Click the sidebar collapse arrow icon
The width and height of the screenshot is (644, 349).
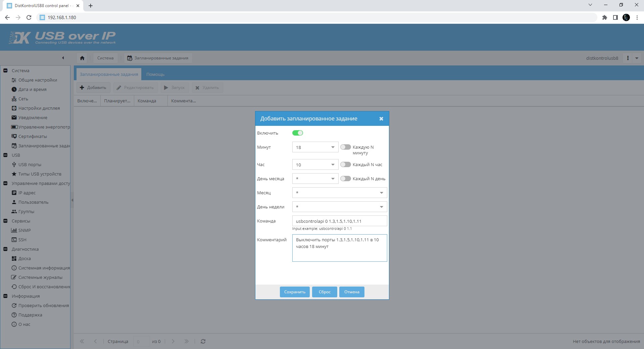[x=63, y=58]
